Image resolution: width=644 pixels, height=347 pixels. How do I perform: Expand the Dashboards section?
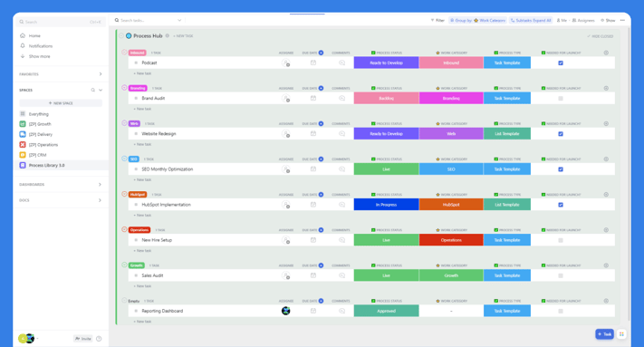point(100,185)
